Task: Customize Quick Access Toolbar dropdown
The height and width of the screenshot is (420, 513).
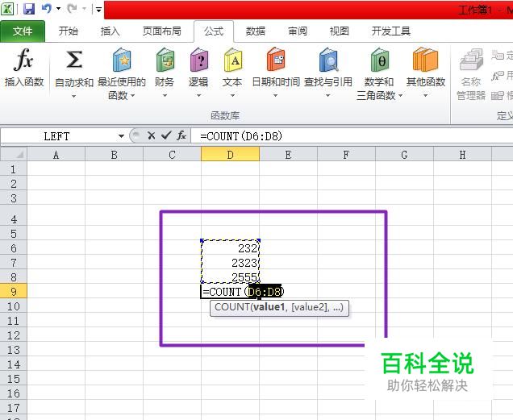Action: [98, 10]
